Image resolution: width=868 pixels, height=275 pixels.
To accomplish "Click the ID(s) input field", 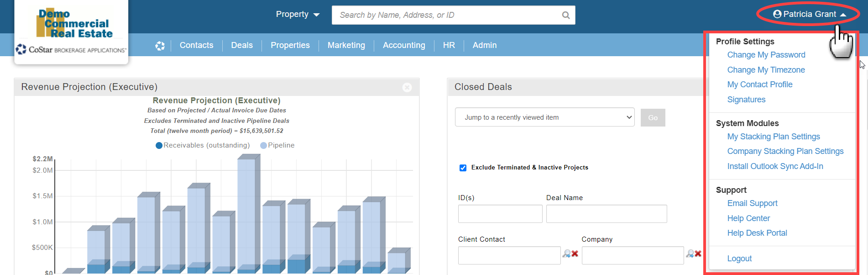I will [x=500, y=214].
